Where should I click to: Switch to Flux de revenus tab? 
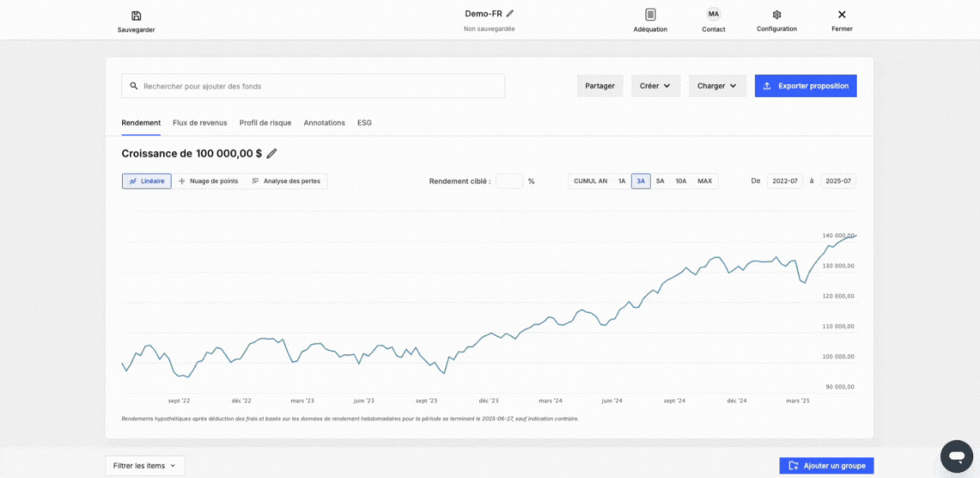click(x=200, y=123)
